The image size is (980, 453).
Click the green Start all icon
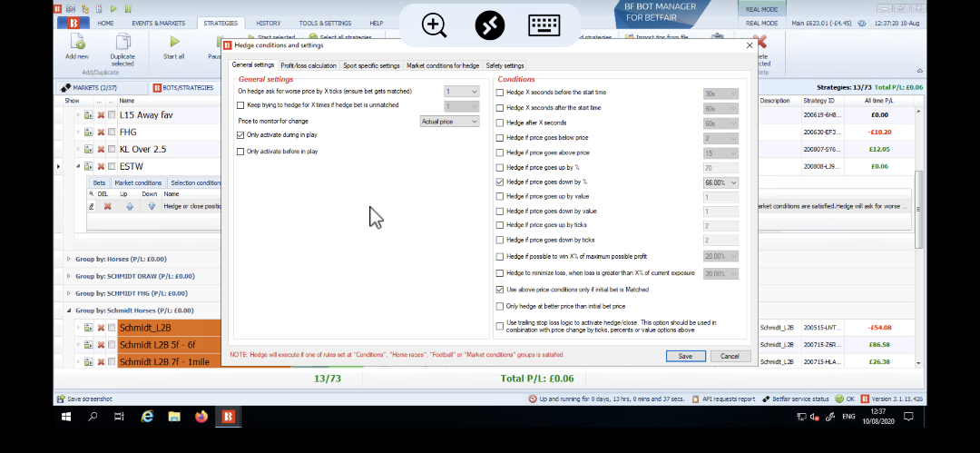(174, 42)
